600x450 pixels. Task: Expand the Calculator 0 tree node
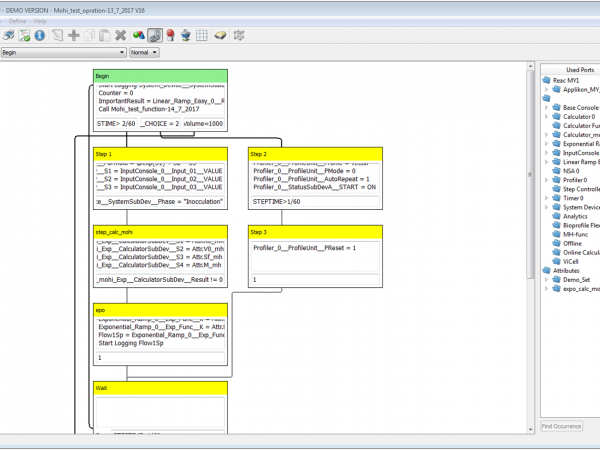click(546, 117)
